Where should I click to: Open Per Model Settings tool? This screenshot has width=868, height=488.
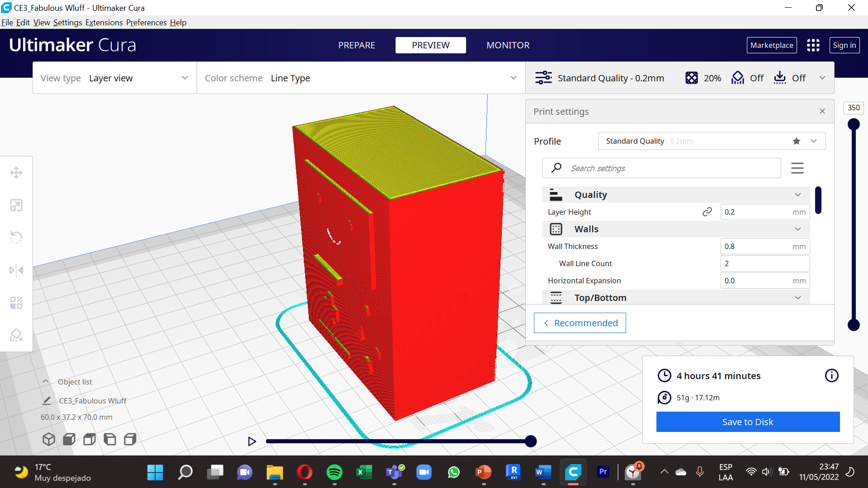pos(16,303)
